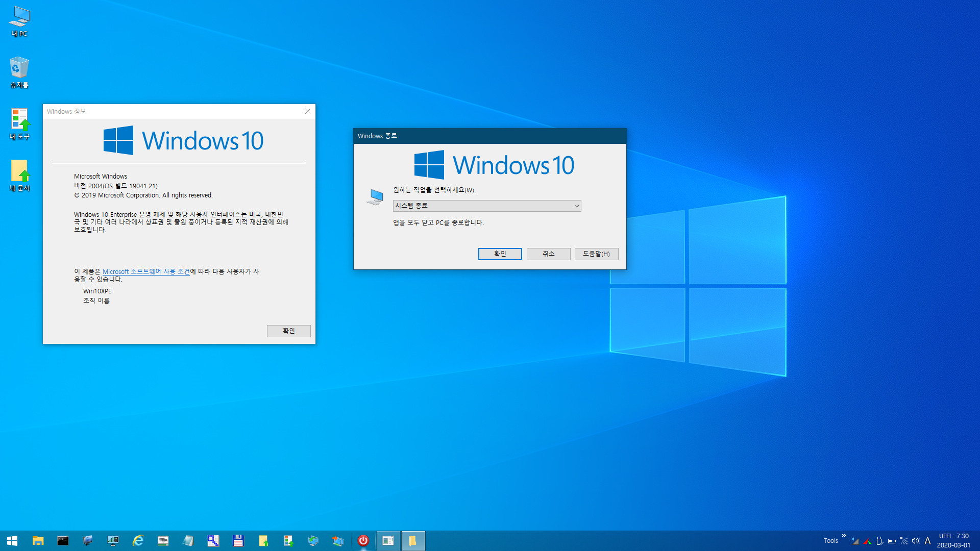Click the 앱을 모두 닫고 PC를 종료합니다 text

point(438,223)
